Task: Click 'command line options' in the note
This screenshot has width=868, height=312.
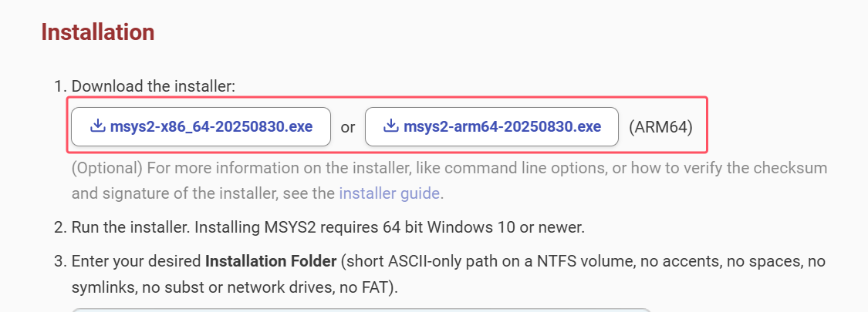Action: click(508, 168)
